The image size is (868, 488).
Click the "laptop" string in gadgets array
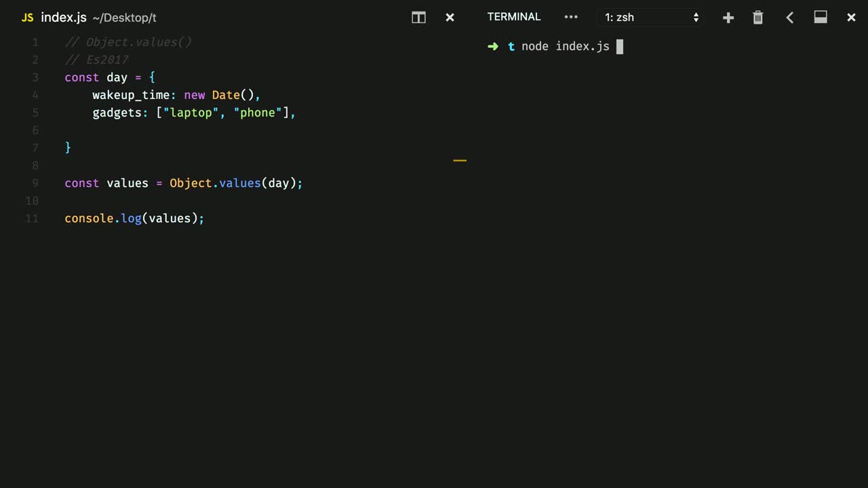coord(191,113)
